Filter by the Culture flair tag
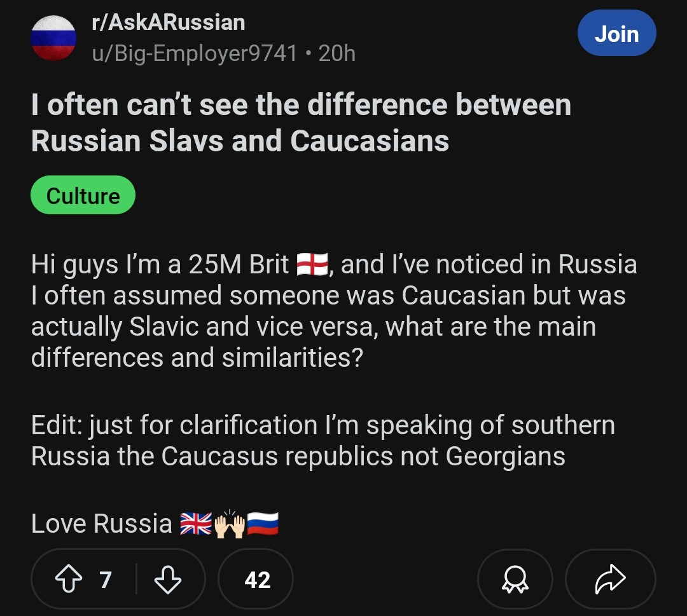This screenshot has height=616, width=687. pyautogui.click(x=83, y=195)
